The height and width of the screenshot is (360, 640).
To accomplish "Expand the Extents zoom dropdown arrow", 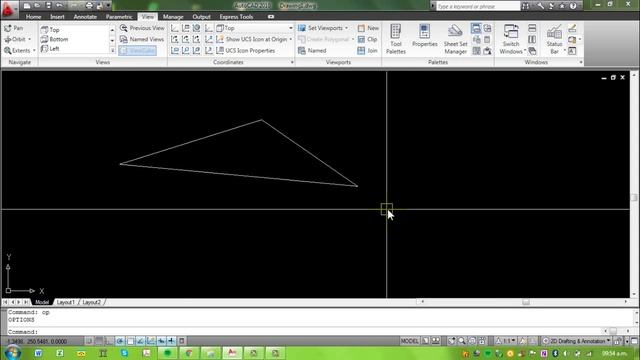I will (34, 51).
